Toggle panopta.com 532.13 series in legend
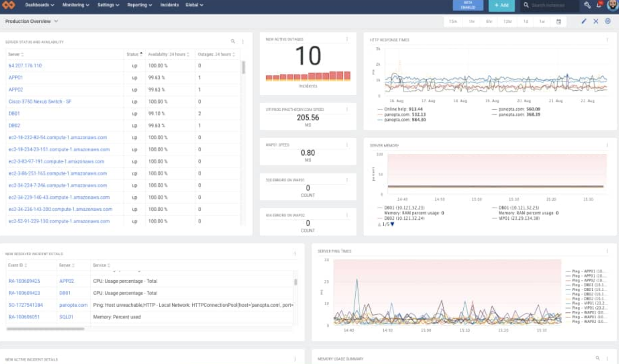This screenshot has width=619, height=364. coord(402,114)
